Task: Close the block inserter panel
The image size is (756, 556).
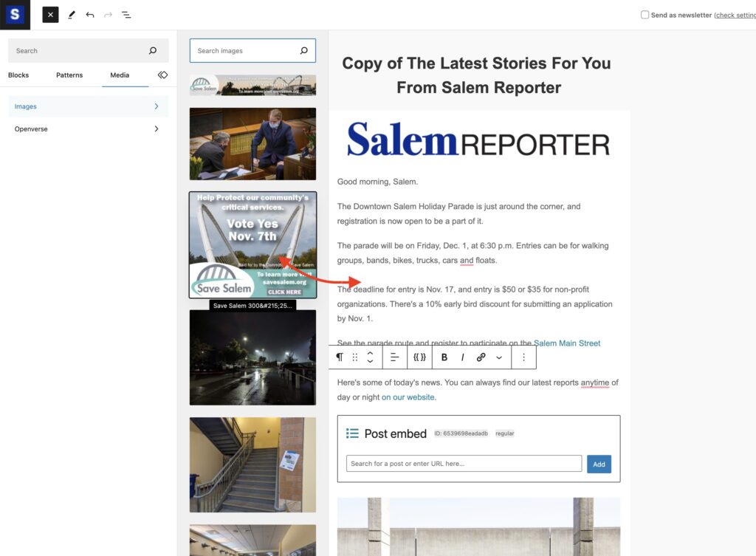Action: click(50, 15)
